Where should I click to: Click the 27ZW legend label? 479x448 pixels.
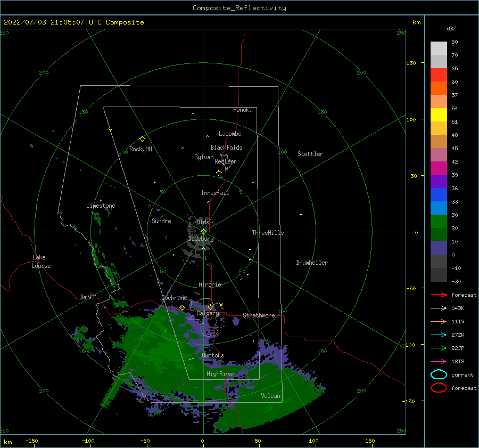point(458,335)
